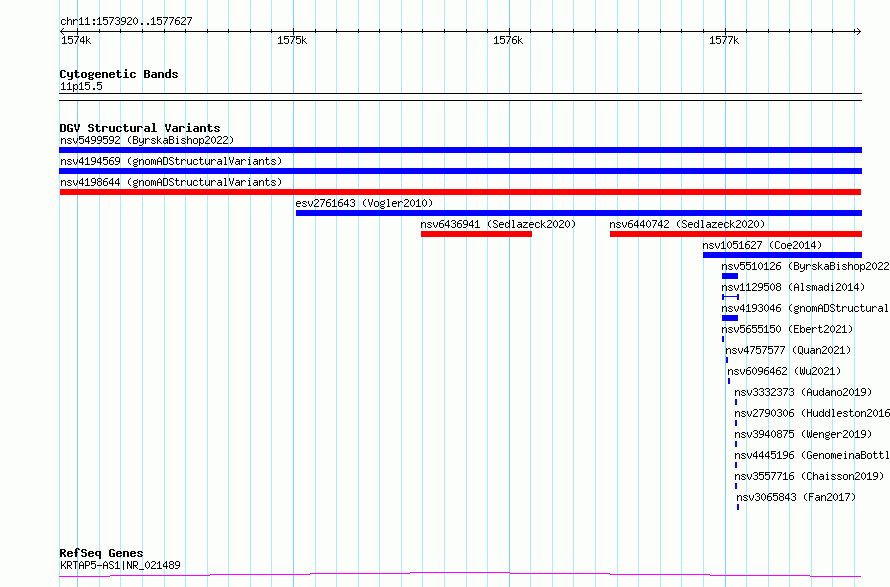Open nsv4193046 gnomAD variant label
This screenshot has height=587, width=890.
click(805, 308)
